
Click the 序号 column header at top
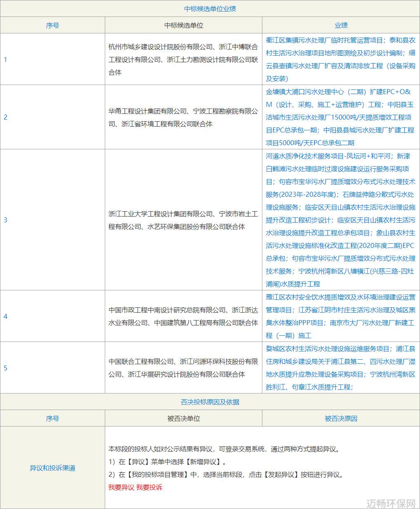(52, 25)
